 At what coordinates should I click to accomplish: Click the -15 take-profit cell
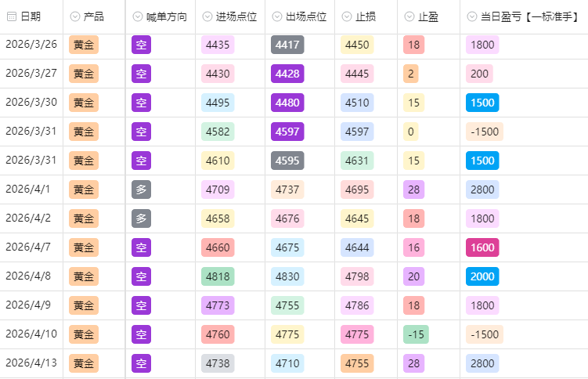[x=415, y=334]
